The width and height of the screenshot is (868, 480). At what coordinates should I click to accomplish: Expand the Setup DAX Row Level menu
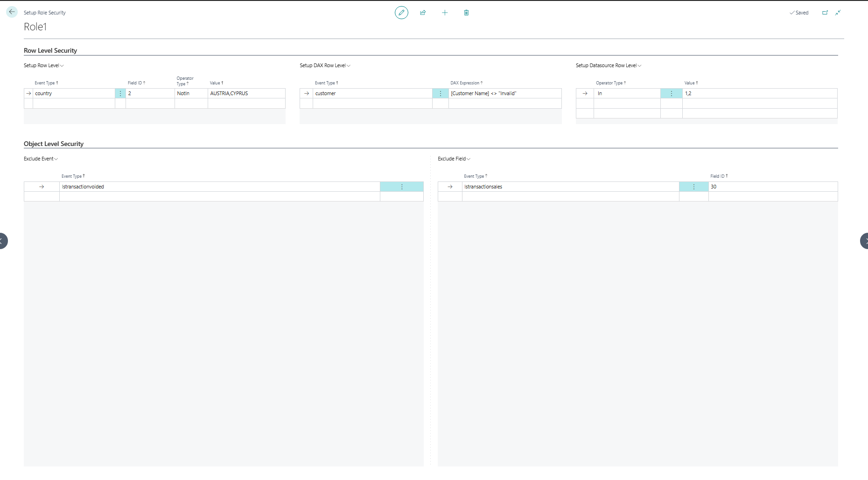click(325, 65)
